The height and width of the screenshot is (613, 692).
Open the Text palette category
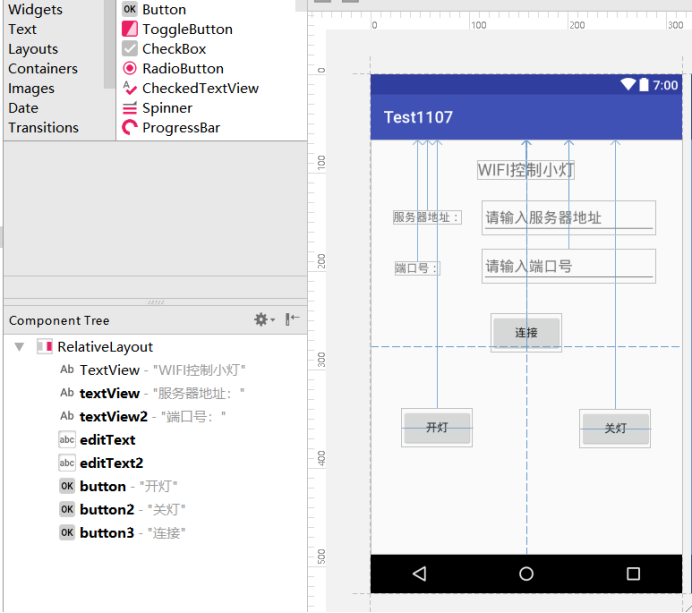coord(22,29)
